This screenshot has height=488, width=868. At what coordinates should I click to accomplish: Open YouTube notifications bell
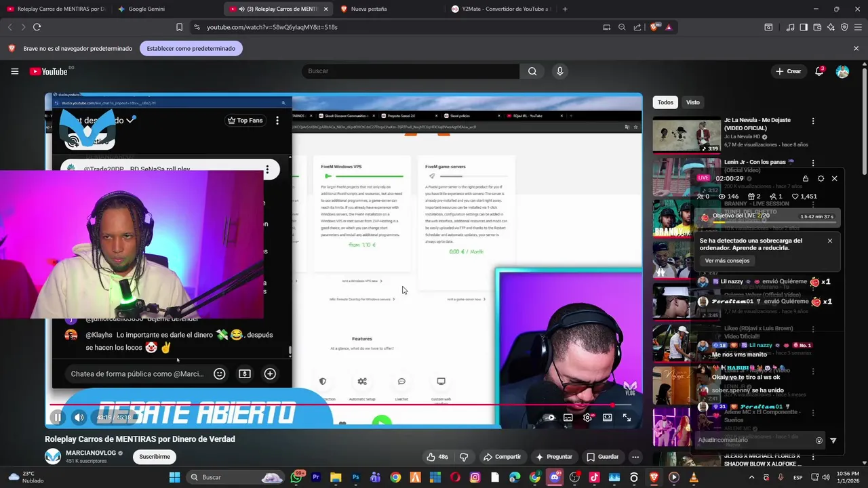(x=819, y=71)
